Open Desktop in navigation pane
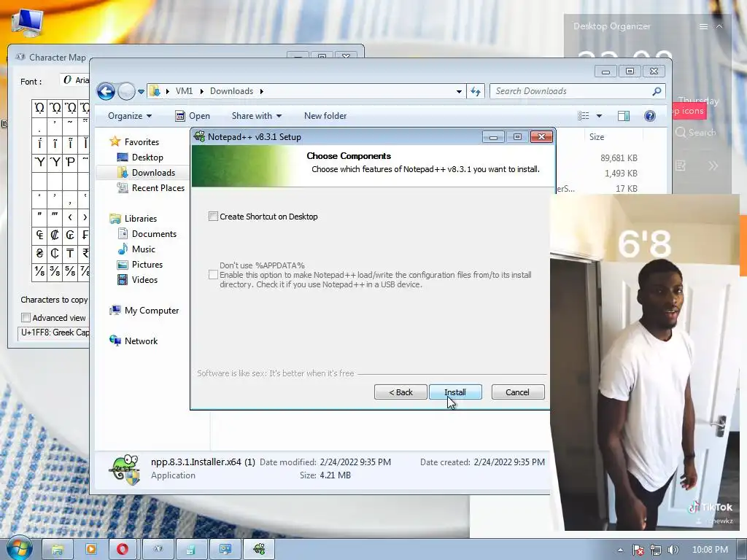This screenshot has height=560, width=747. 147,157
